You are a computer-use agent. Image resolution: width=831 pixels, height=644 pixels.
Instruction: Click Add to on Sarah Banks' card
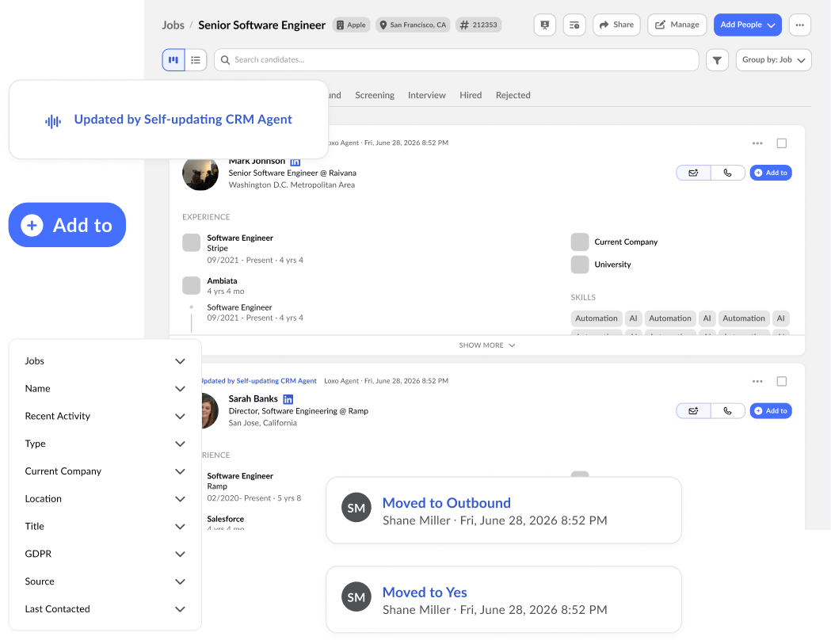(771, 411)
